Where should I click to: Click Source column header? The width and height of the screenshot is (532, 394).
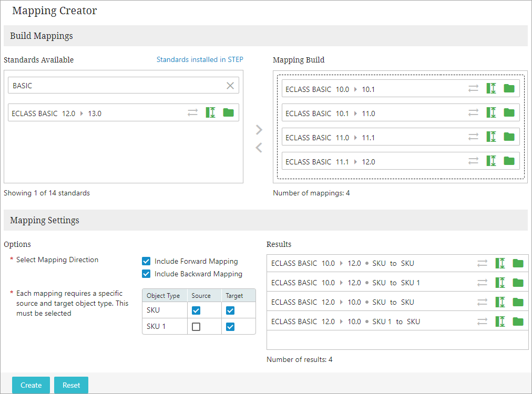pyautogui.click(x=204, y=295)
